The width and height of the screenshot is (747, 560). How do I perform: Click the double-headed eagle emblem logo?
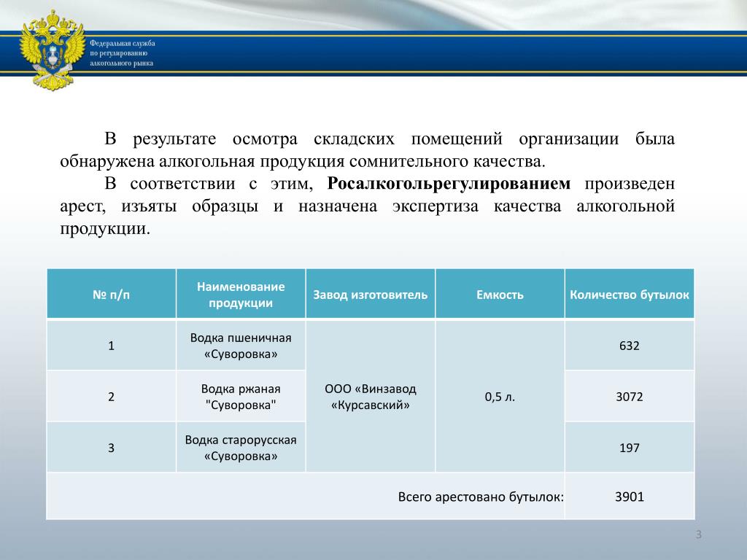pos(52,50)
